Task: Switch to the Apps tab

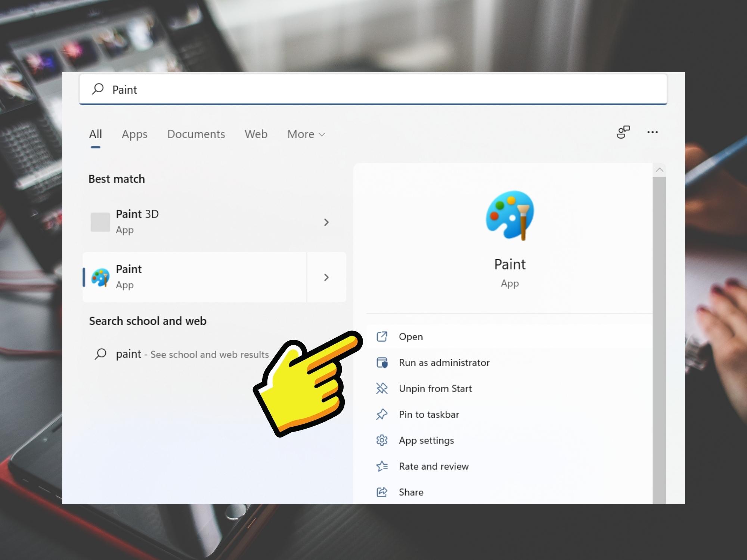Action: [x=134, y=134]
